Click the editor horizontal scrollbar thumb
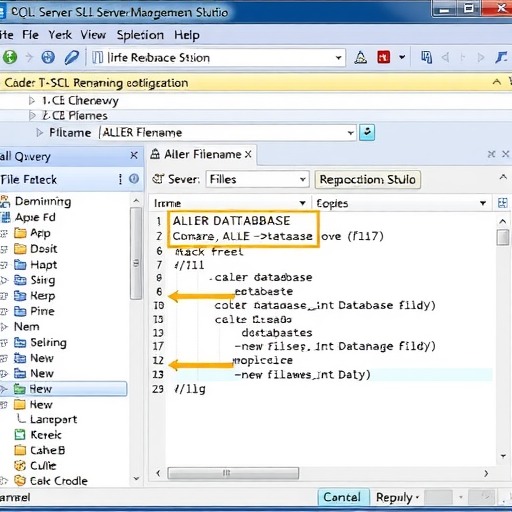 [233, 473]
